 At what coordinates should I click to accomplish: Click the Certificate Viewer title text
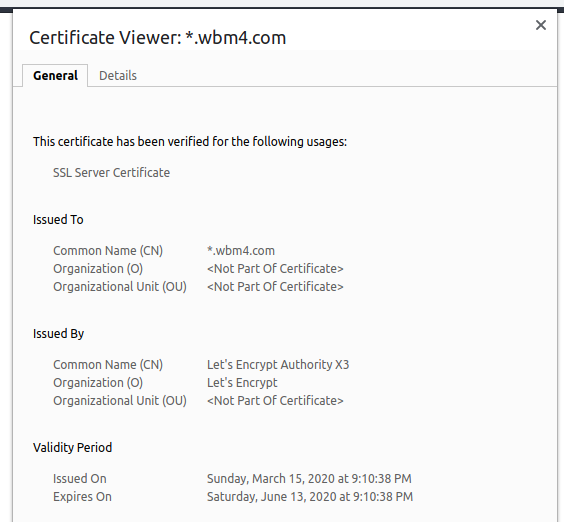point(158,37)
